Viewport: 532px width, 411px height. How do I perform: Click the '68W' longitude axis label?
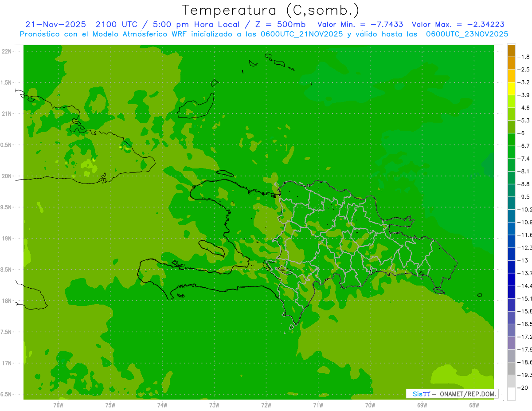click(x=474, y=405)
